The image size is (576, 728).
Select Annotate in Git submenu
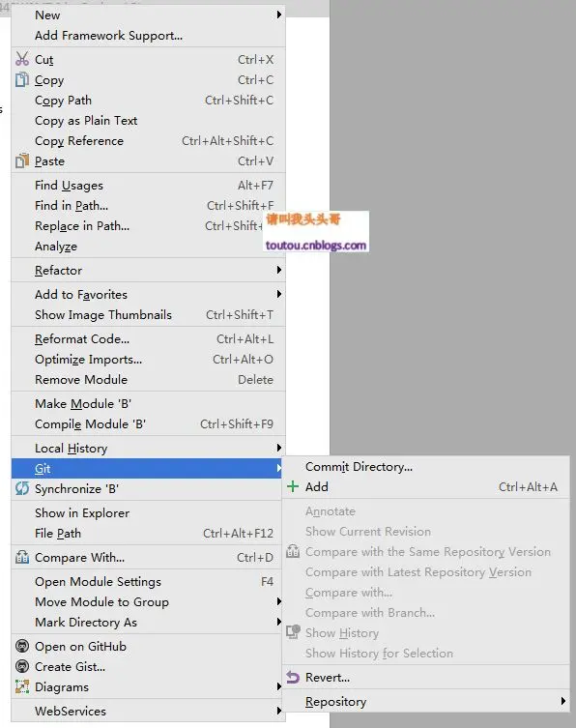point(425,510)
